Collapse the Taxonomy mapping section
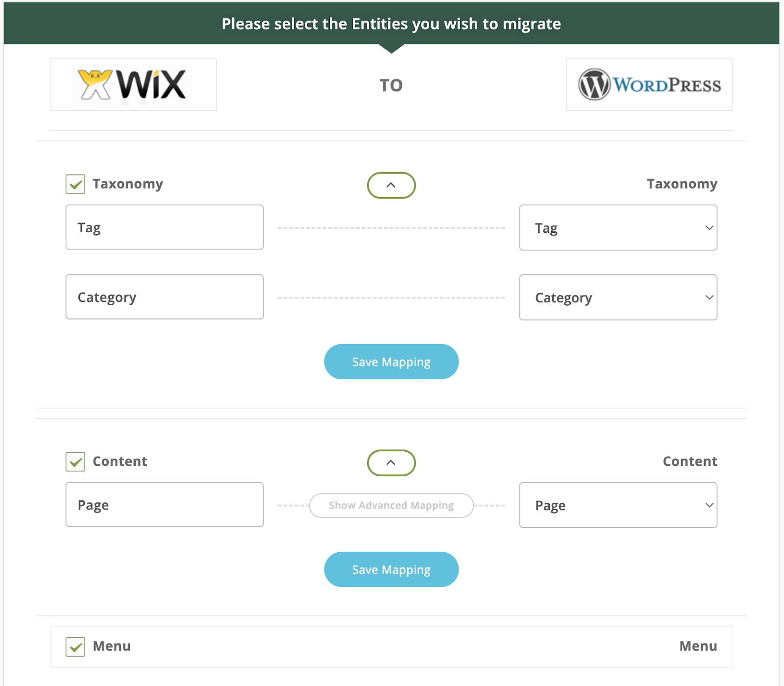 (391, 185)
